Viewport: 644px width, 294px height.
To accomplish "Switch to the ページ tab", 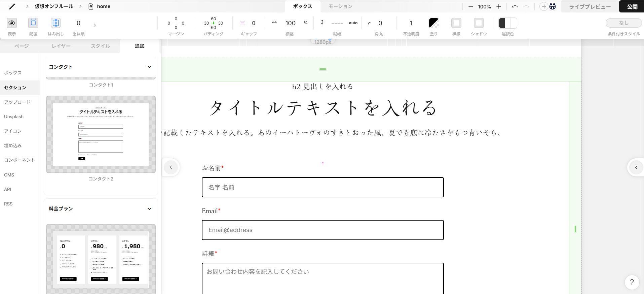I will (22, 46).
